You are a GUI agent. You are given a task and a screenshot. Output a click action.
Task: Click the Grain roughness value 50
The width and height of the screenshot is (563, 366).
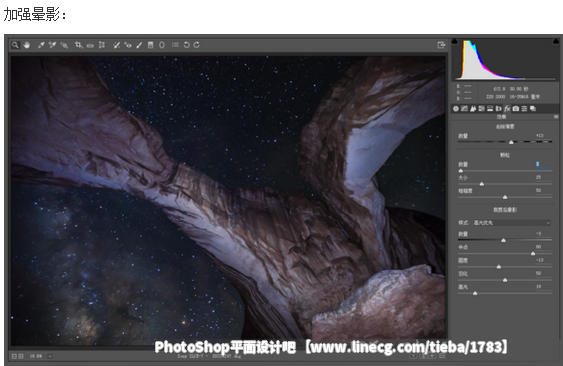click(x=539, y=190)
